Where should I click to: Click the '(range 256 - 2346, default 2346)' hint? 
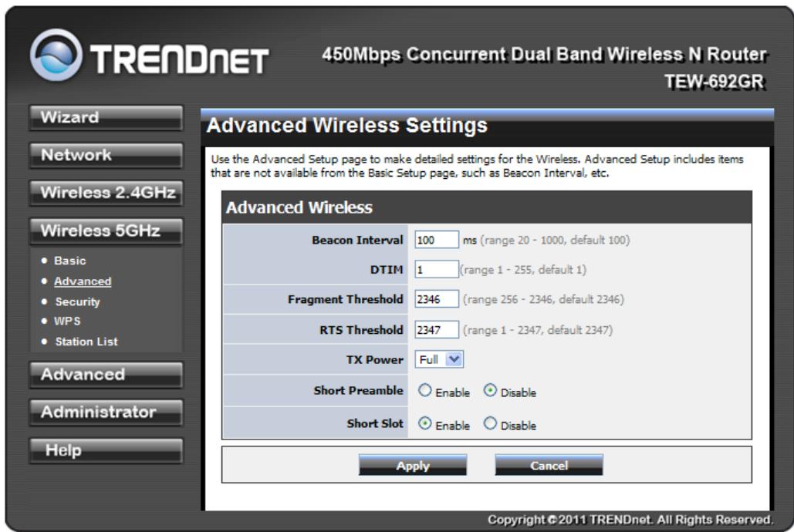point(543,299)
